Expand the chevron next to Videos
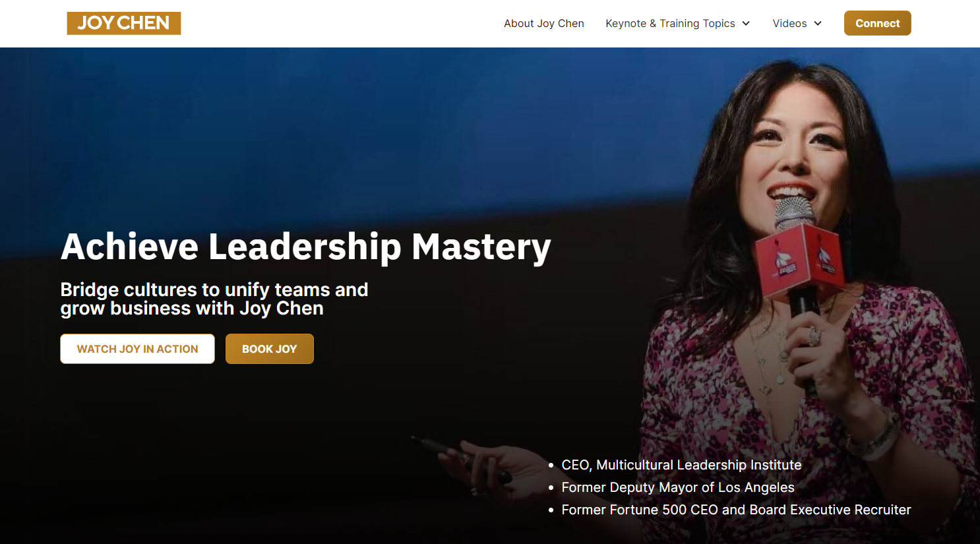Image resolution: width=980 pixels, height=544 pixels. coord(818,23)
